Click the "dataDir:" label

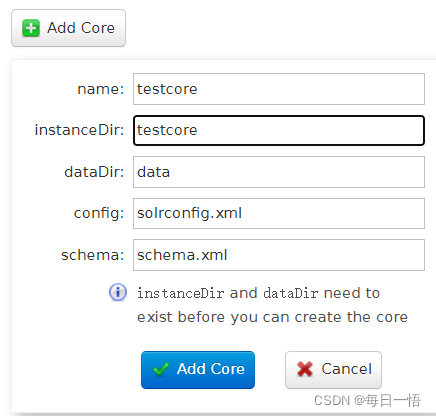point(94,172)
